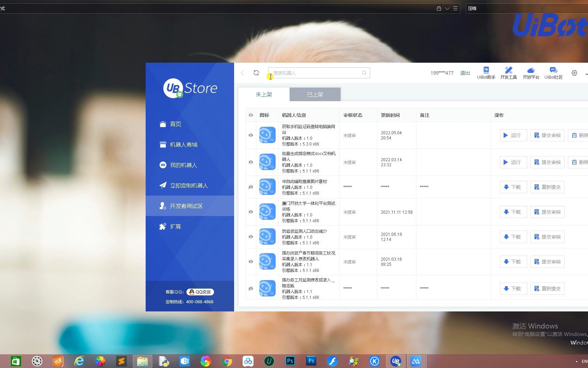Open 开发工具 developer tool

pyautogui.click(x=508, y=73)
